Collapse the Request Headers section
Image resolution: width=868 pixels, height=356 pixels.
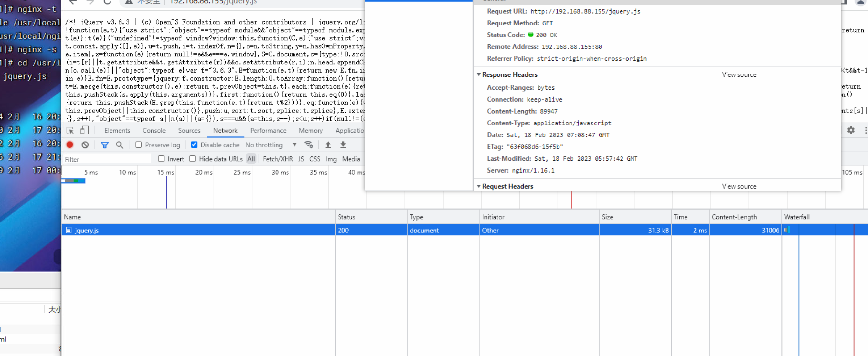(x=478, y=186)
